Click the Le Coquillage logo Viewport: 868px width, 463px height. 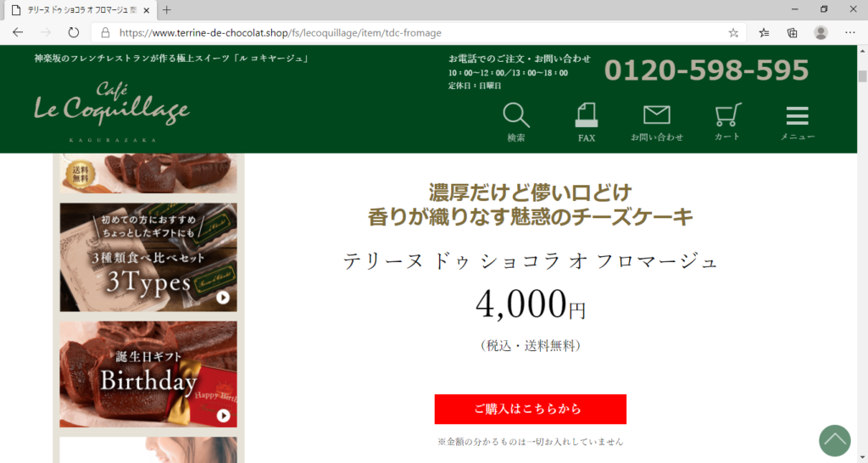(112, 111)
